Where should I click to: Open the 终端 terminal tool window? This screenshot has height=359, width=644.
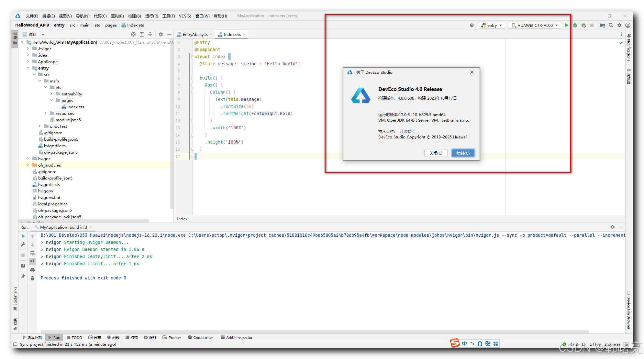point(132,337)
